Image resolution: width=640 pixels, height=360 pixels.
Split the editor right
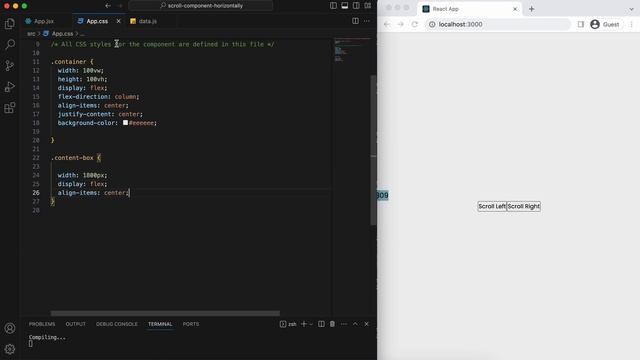[x=356, y=21]
